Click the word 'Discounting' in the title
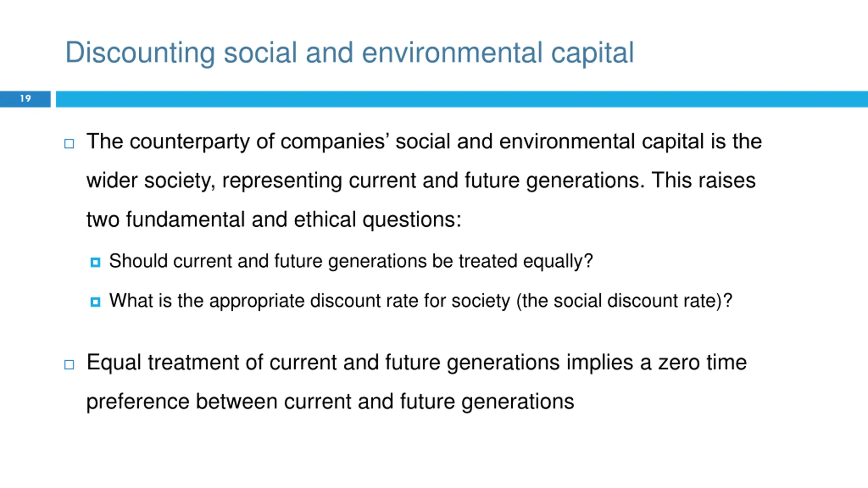This screenshot has height=488, width=868. coord(140,53)
